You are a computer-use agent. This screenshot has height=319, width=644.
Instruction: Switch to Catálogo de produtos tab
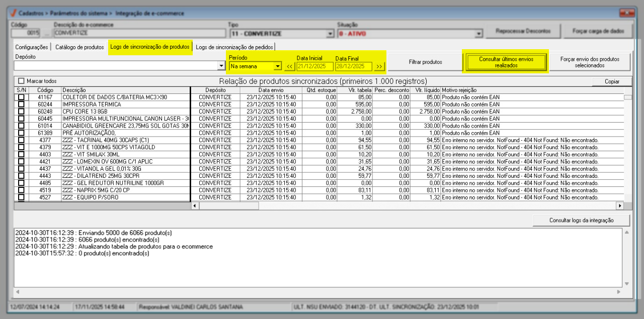[79, 47]
